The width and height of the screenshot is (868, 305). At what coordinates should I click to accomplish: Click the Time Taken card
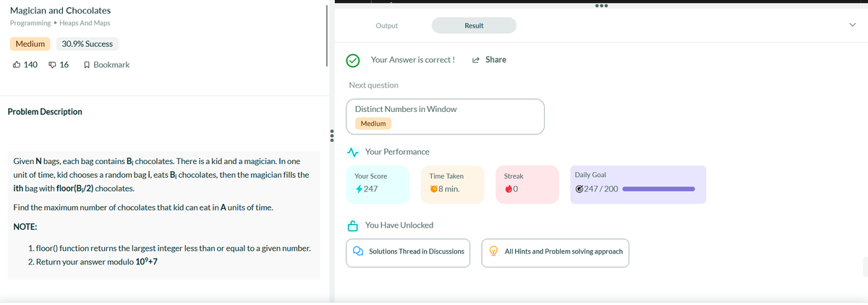pyautogui.click(x=454, y=184)
